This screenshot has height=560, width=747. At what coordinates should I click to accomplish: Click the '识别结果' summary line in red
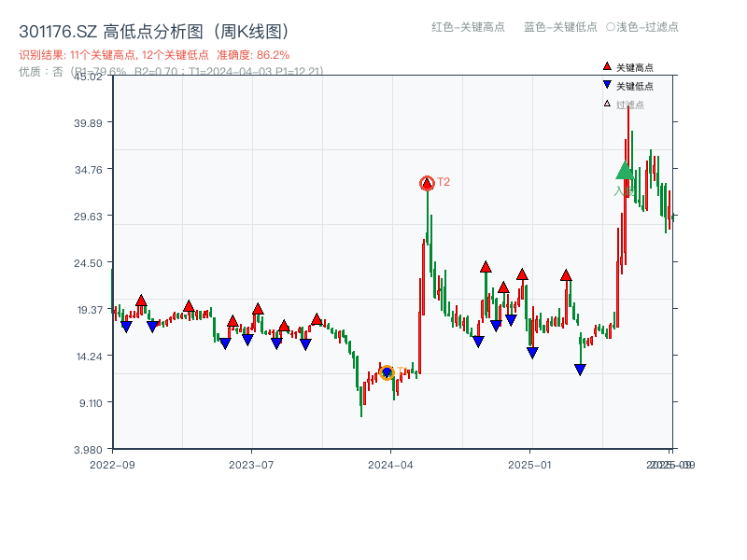tap(154, 55)
